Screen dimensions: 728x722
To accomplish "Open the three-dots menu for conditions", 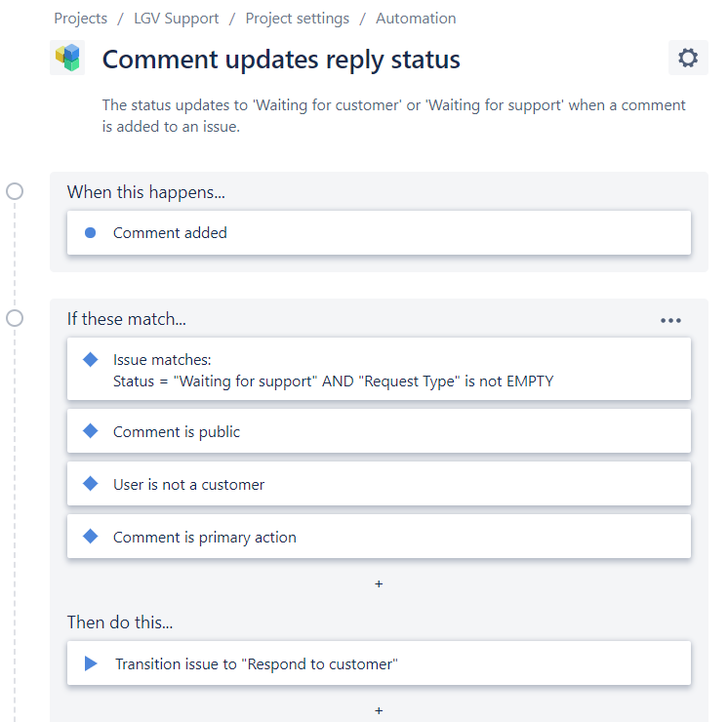I will click(670, 320).
